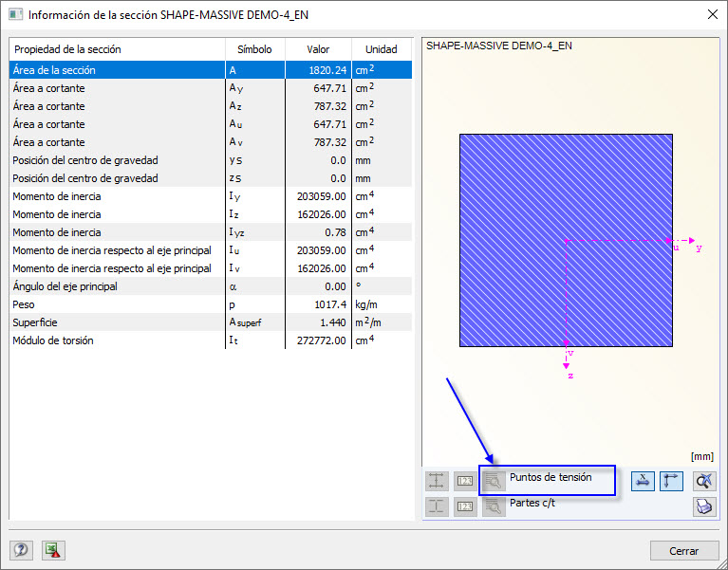This screenshot has height=570, width=728.
Task: Click the 'Puntos de tensión' label
Action: (551, 477)
